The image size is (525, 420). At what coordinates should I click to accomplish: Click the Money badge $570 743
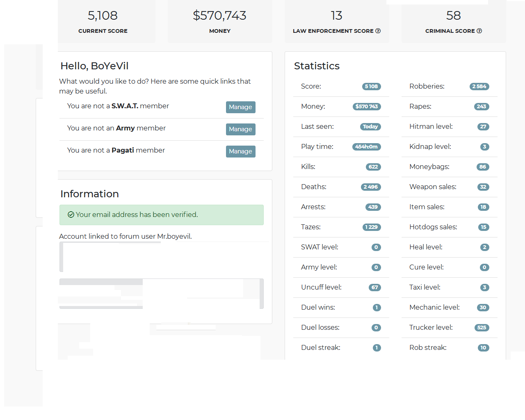(x=367, y=107)
